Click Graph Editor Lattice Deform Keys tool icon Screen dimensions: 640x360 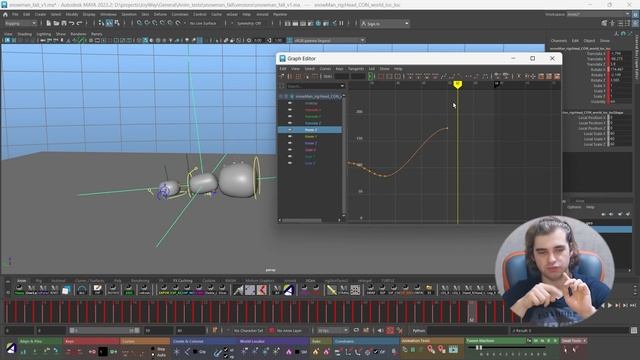coord(298,76)
